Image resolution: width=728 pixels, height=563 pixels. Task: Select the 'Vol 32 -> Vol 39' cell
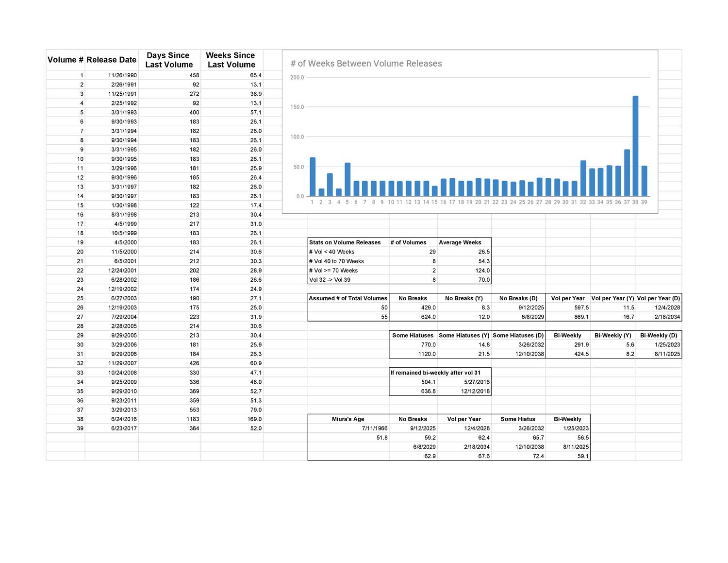coord(348,280)
